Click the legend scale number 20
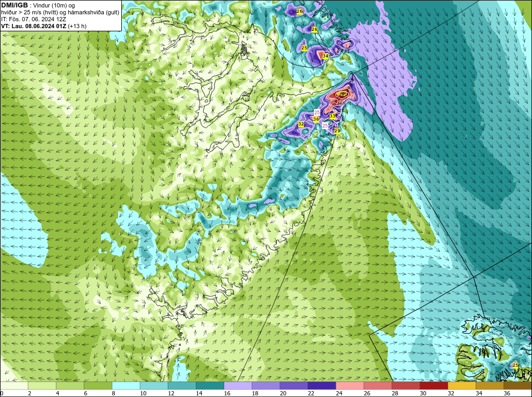Image resolution: width=532 pixels, height=397 pixels. (x=283, y=393)
